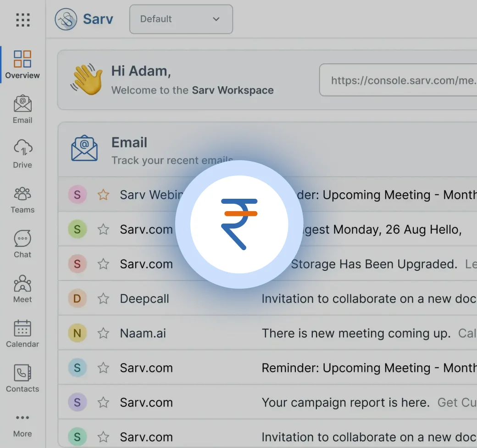The image size is (477, 448).
Task: Click the console.sarv.com URL field
Action: [x=398, y=80]
